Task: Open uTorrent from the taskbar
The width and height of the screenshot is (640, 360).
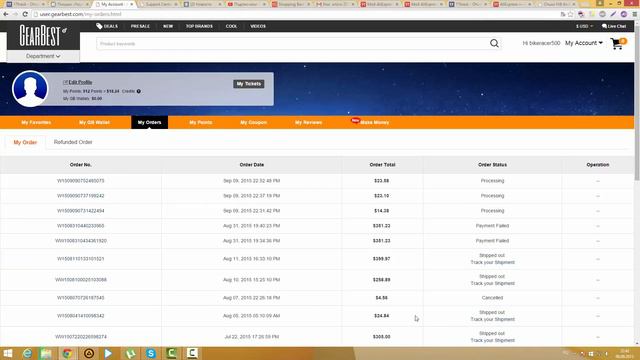Action: (x=130, y=353)
